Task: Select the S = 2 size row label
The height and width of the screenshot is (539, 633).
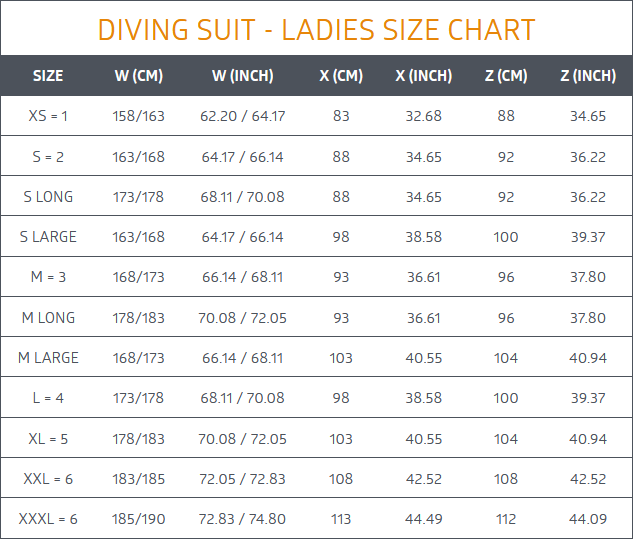Action: click(x=48, y=157)
